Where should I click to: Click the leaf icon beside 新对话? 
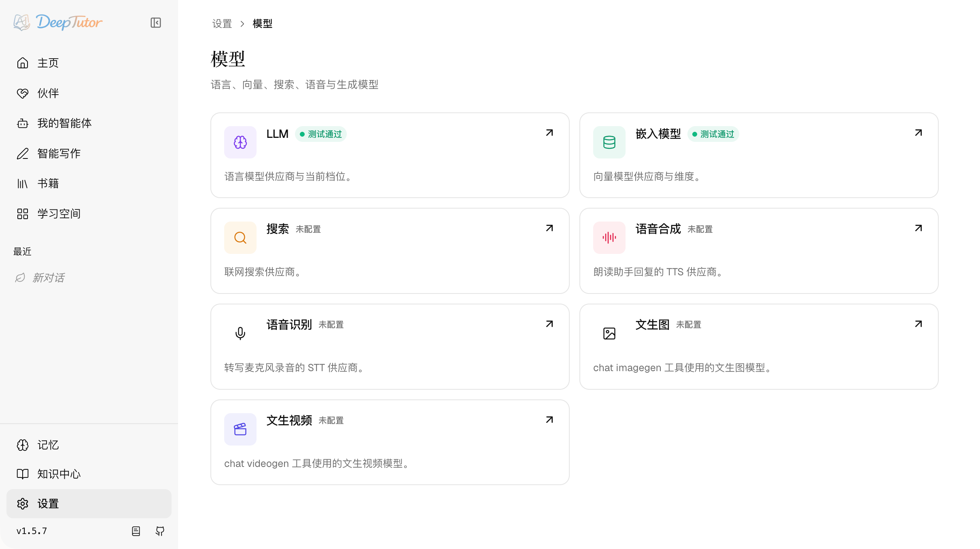tap(20, 278)
